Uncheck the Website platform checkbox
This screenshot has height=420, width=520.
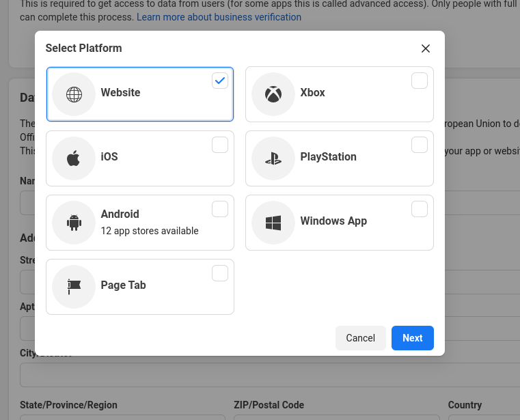(x=220, y=81)
